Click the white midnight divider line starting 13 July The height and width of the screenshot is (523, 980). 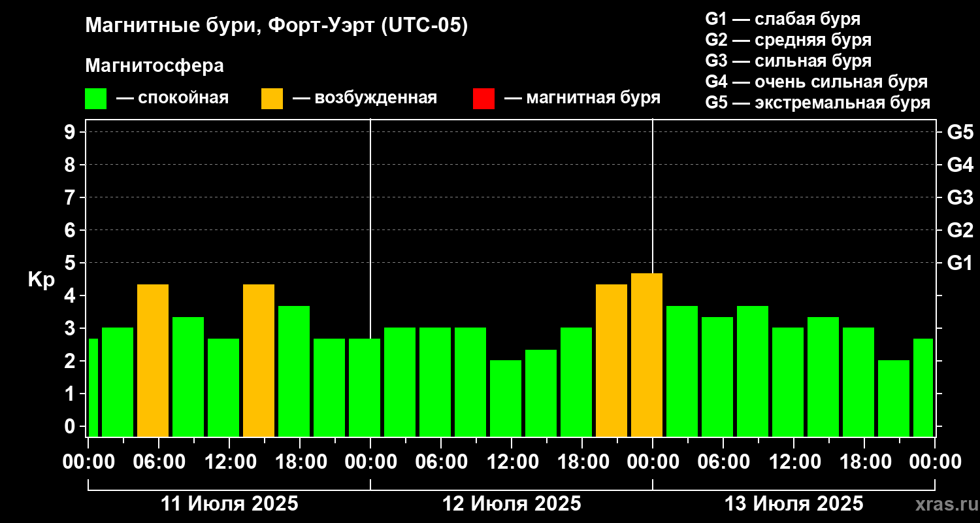(653, 196)
